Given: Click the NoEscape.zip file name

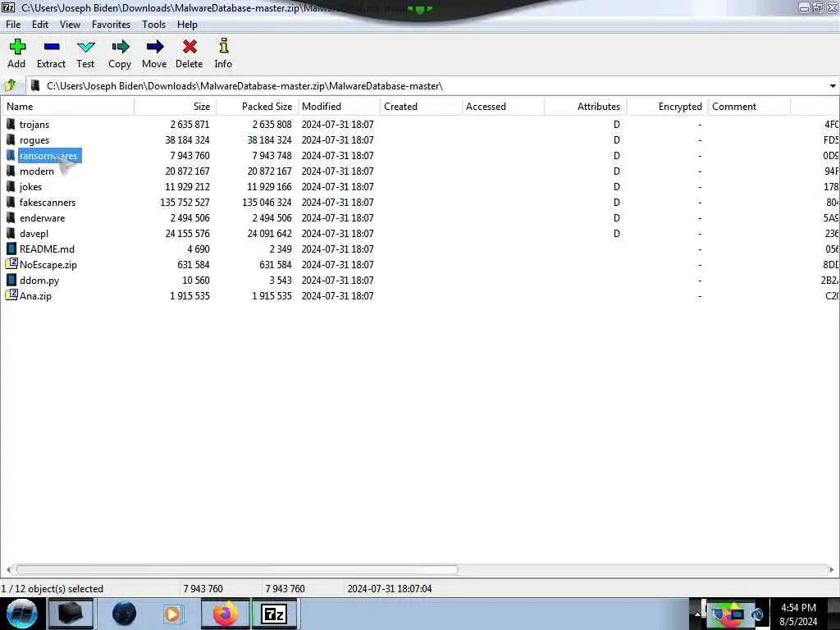Looking at the screenshot, I should (48, 265).
